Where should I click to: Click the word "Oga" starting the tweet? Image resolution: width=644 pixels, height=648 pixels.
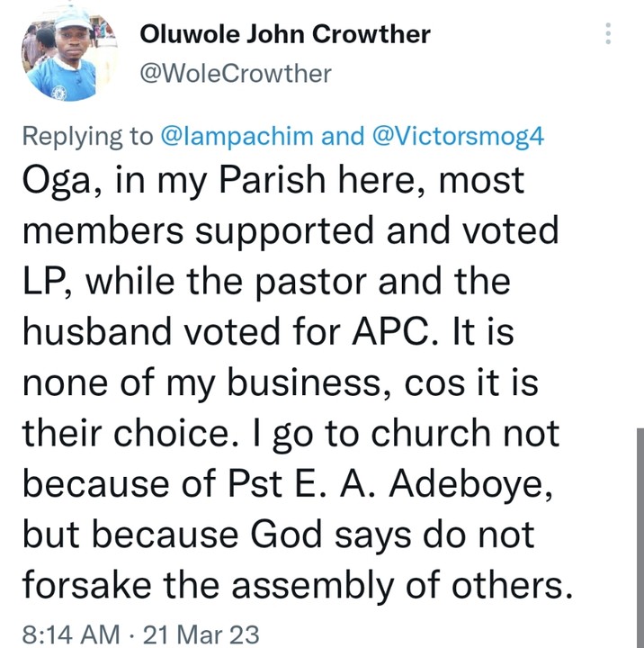click(61, 181)
